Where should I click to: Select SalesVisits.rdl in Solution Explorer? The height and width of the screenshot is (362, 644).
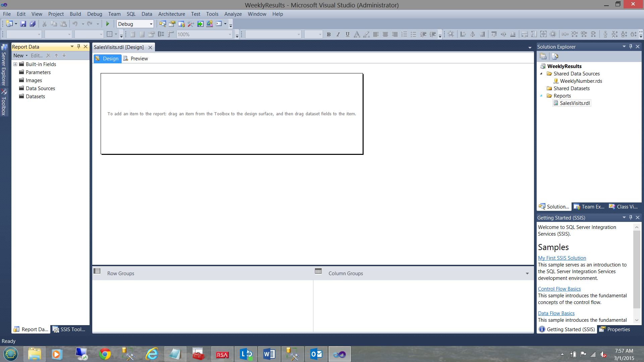pos(575,103)
